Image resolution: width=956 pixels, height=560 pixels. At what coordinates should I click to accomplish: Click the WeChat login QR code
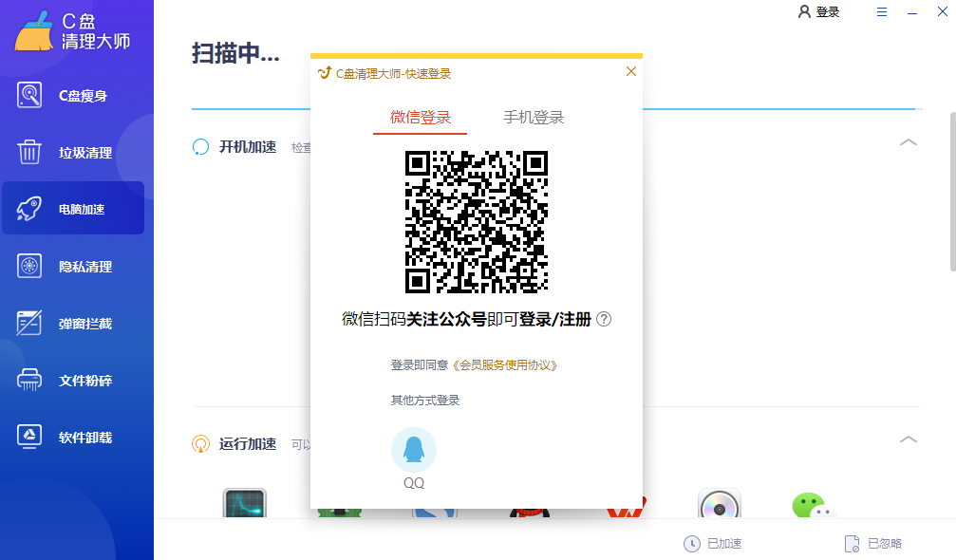coord(477,222)
